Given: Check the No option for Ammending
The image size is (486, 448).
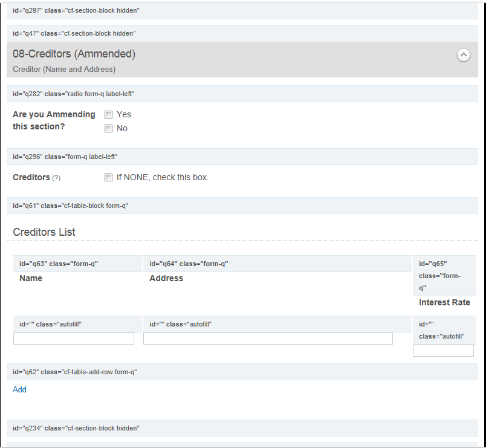Looking at the screenshot, I should 108,128.
